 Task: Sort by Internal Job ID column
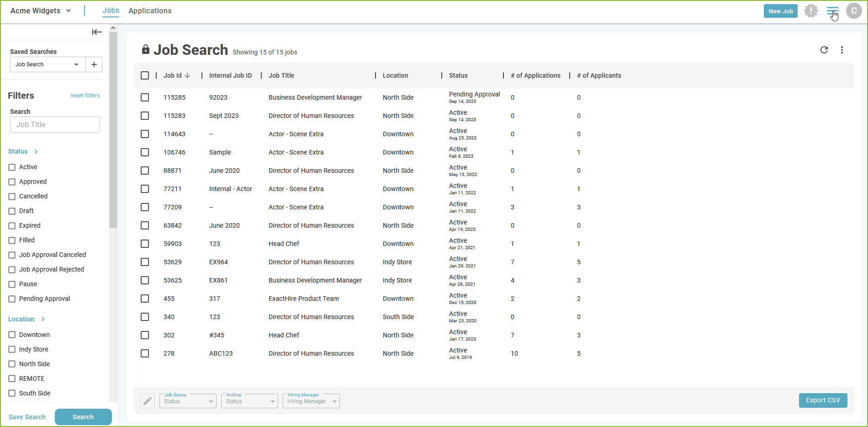point(230,75)
